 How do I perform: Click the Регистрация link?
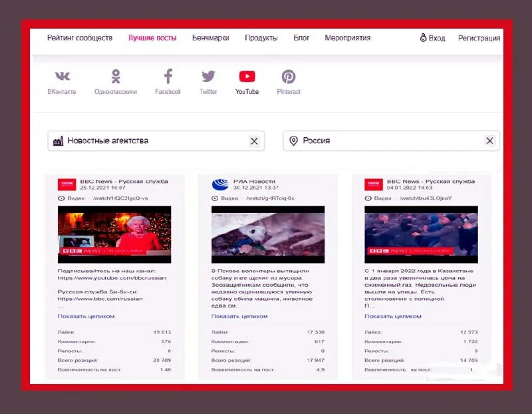tap(479, 38)
